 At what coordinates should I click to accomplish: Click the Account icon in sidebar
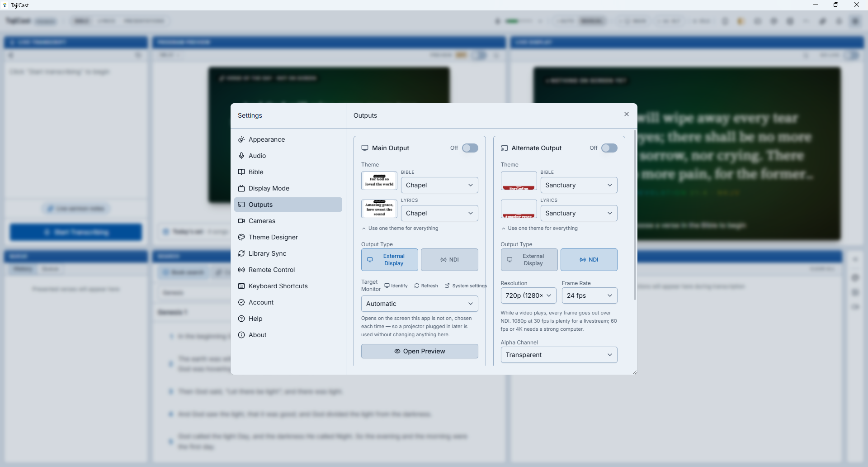coord(241,302)
